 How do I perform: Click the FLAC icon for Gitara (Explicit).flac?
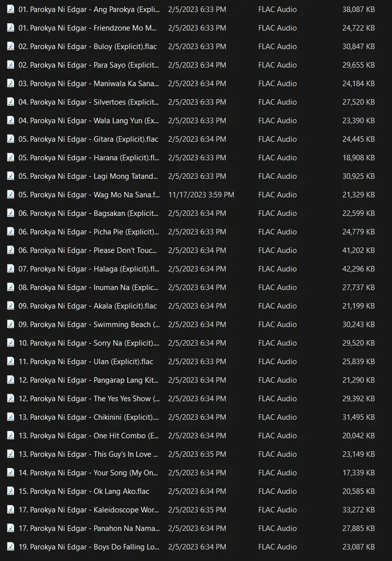coord(11,139)
